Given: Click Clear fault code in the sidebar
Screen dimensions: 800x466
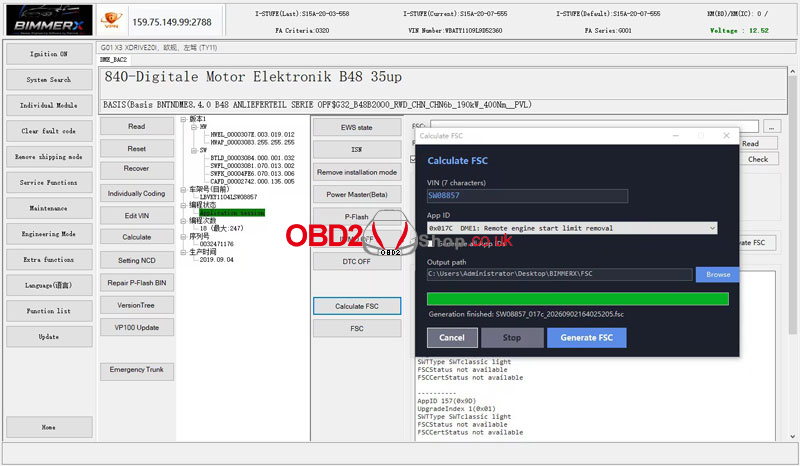Looking at the screenshot, I should [49, 131].
